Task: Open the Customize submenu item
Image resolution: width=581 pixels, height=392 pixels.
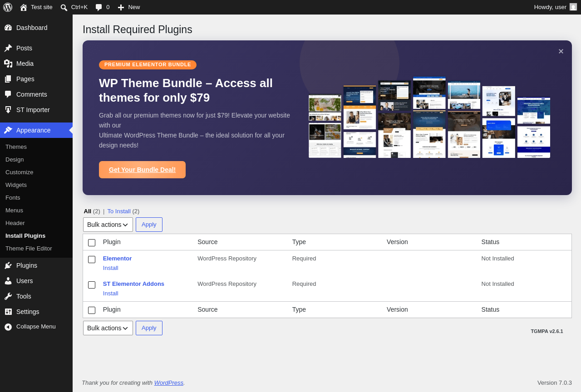Action: point(20,172)
